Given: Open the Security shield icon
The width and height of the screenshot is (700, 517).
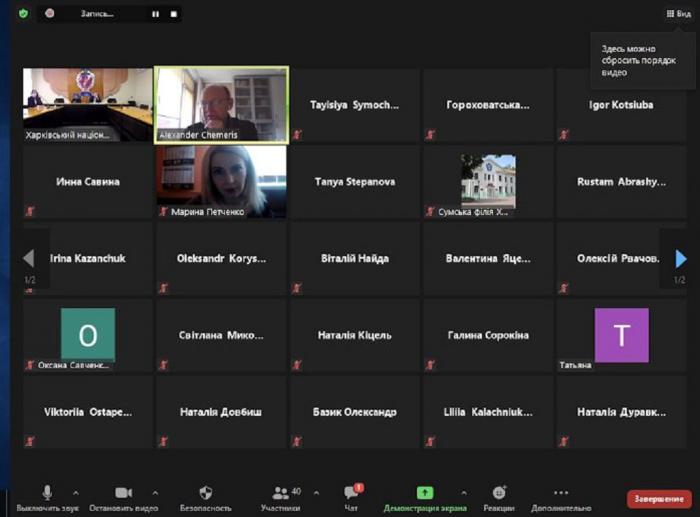Looking at the screenshot, I should (x=205, y=492).
